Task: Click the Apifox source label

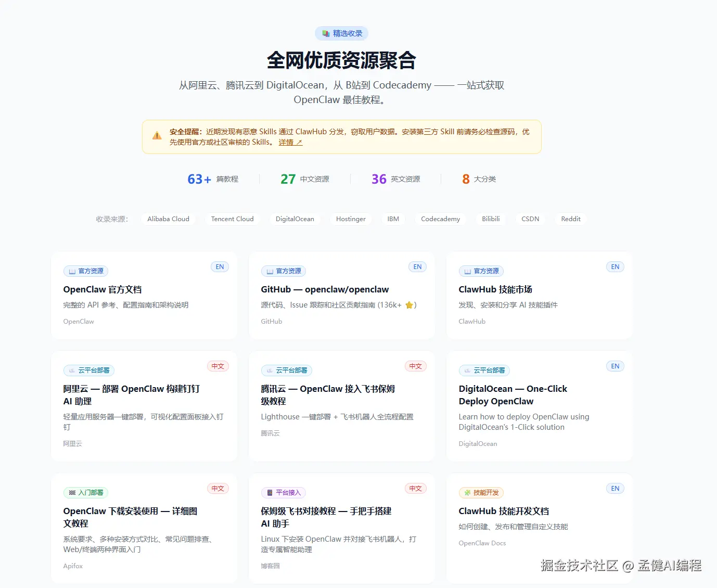Action: [x=73, y=566]
